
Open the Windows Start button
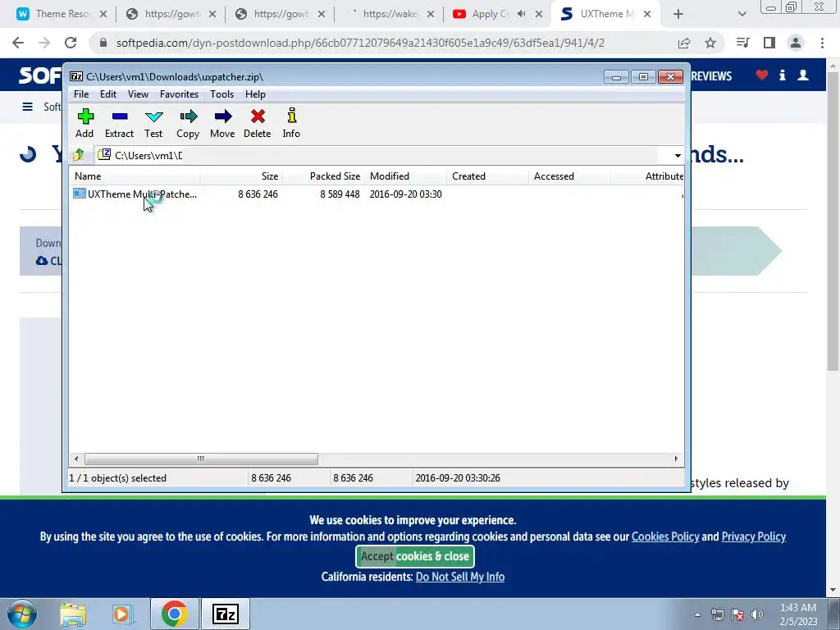click(22, 614)
